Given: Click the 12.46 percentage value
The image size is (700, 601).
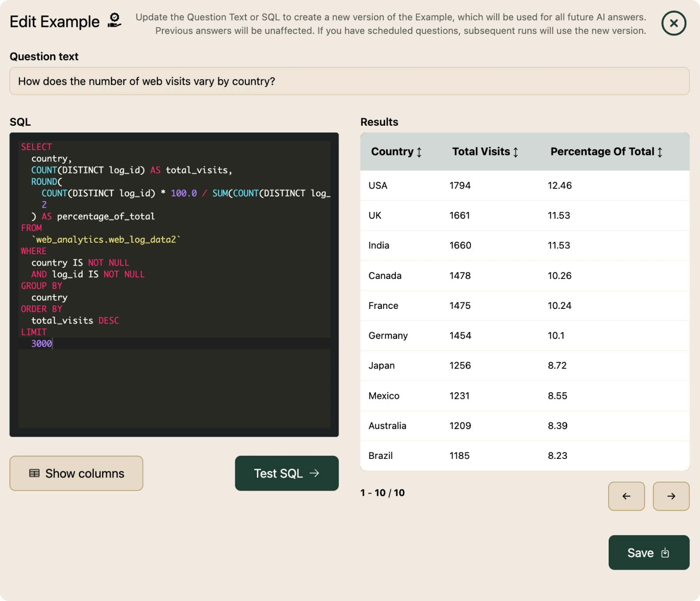Looking at the screenshot, I should tap(560, 185).
